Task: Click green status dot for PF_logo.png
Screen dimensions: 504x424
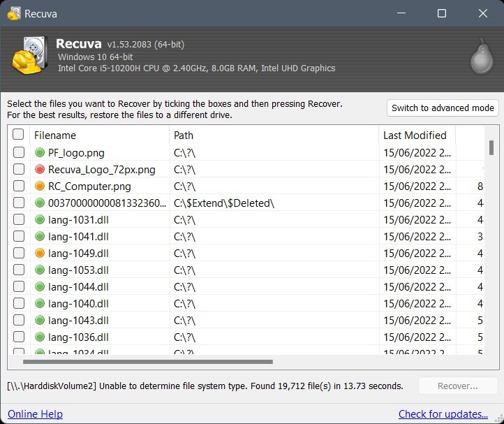Action: [40, 152]
